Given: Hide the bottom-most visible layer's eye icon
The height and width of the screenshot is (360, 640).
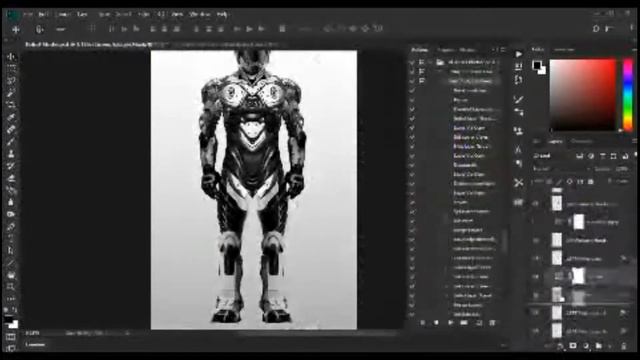Looking at the screenshot, I should pyautogui.click(x=536, y=331).
